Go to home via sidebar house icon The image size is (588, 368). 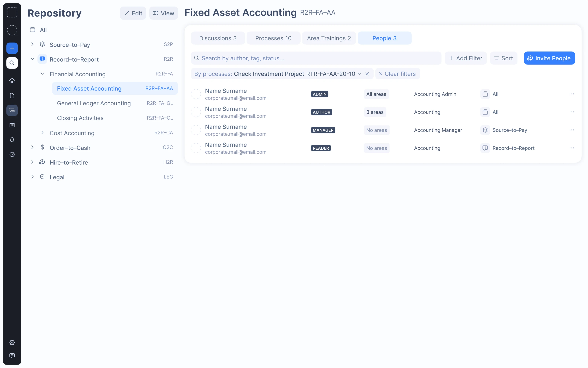(x=12, y=81)
